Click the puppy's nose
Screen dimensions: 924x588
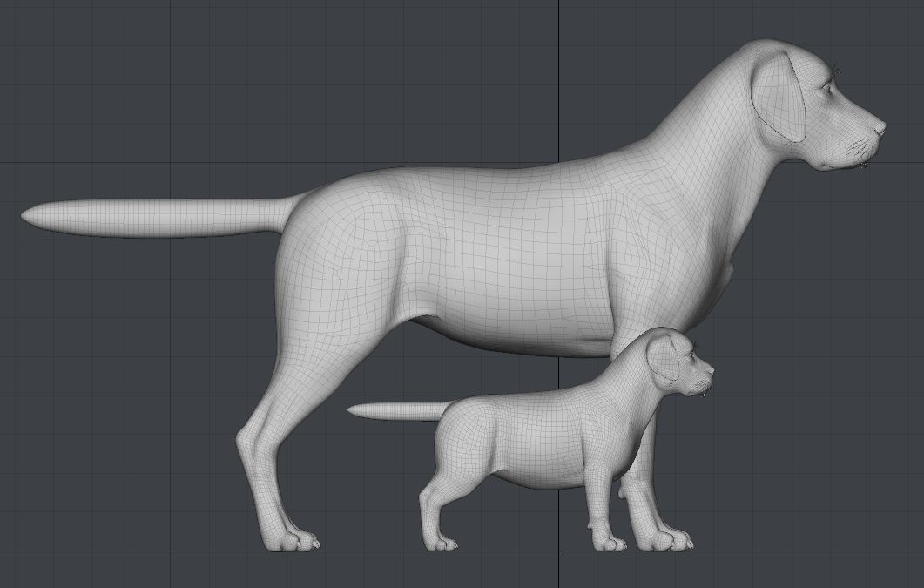coord(710,371)
